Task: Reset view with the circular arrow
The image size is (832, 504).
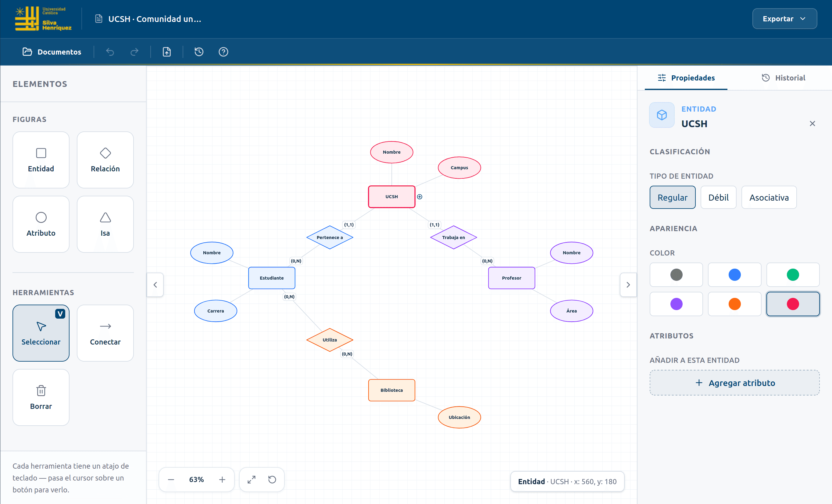Action: coord(272,480)
